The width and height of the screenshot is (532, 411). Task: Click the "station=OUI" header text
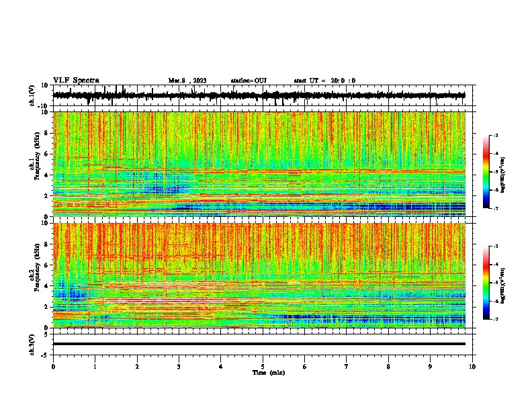click(249, 81)
